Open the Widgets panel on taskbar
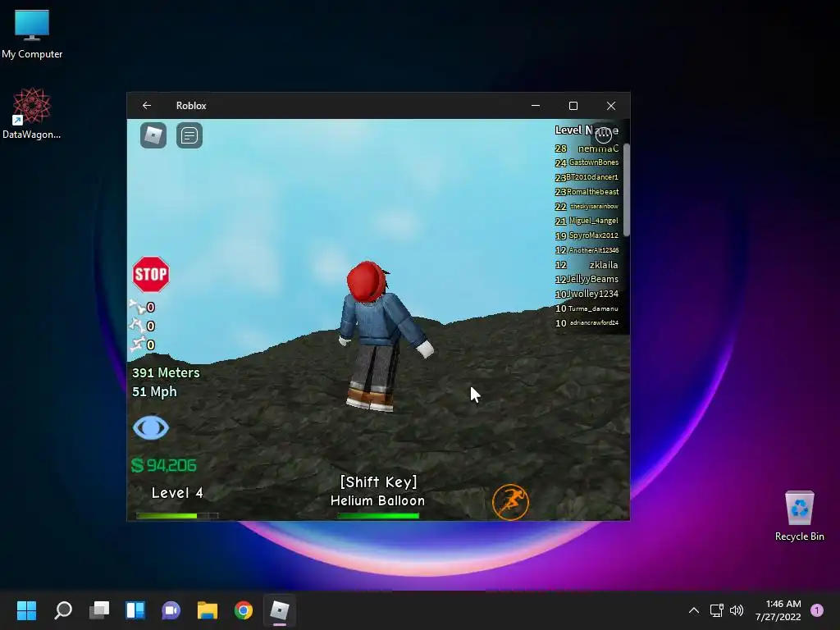The height and width of the screenshot is (630, 840). [x=135, y=610]
